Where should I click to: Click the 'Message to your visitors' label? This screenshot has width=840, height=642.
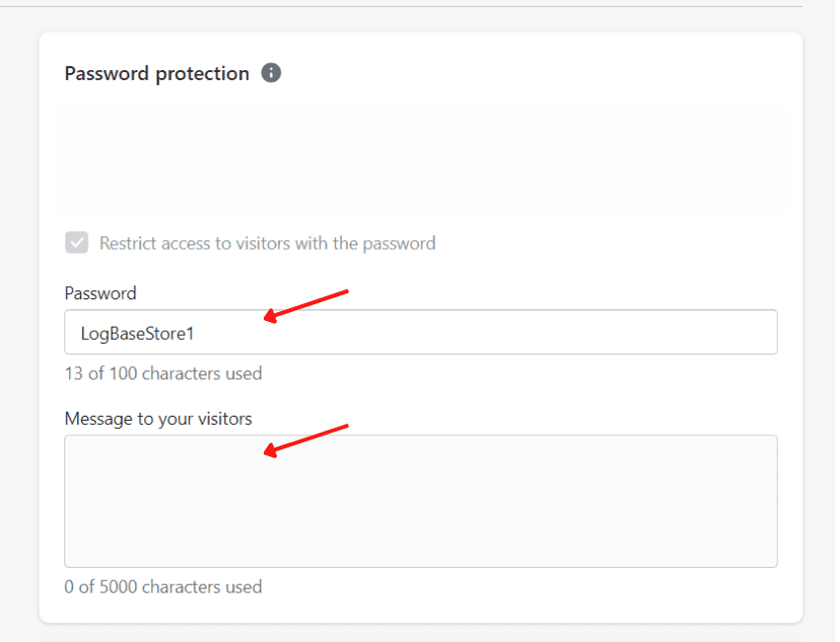coord(158,419)
